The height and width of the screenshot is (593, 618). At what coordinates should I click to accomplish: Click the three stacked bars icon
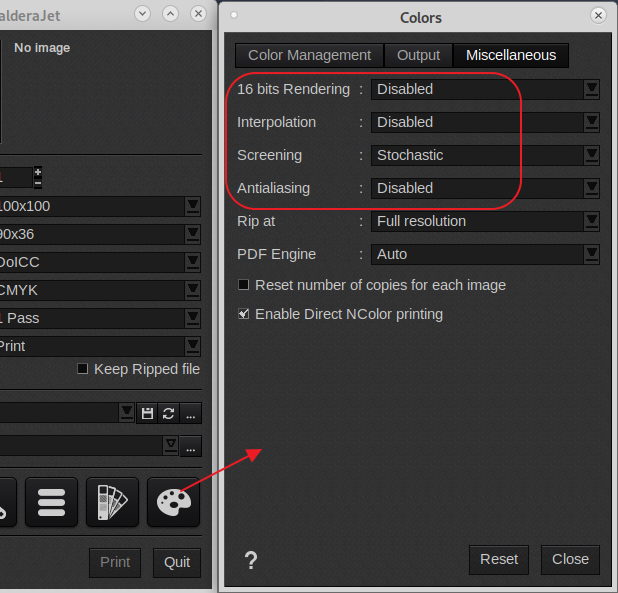click(51, 502)
